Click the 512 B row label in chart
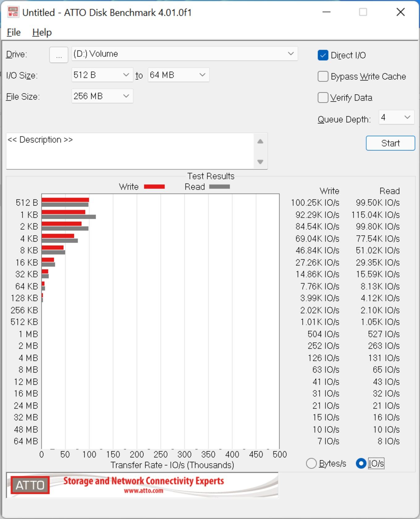The image size is (420, 519). (27, 203)
